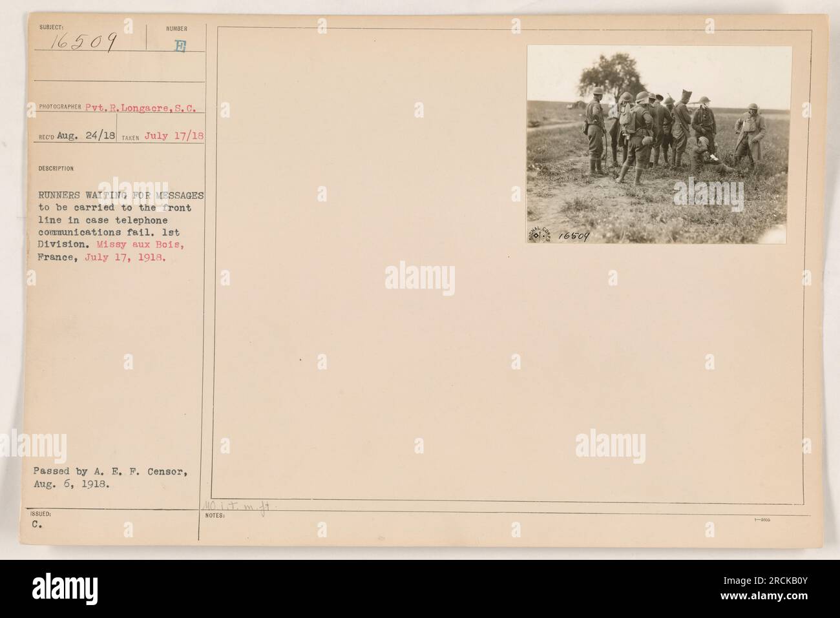Click the soldiers photograph thumbnail
840x618 pixels.
coord(659,144)
